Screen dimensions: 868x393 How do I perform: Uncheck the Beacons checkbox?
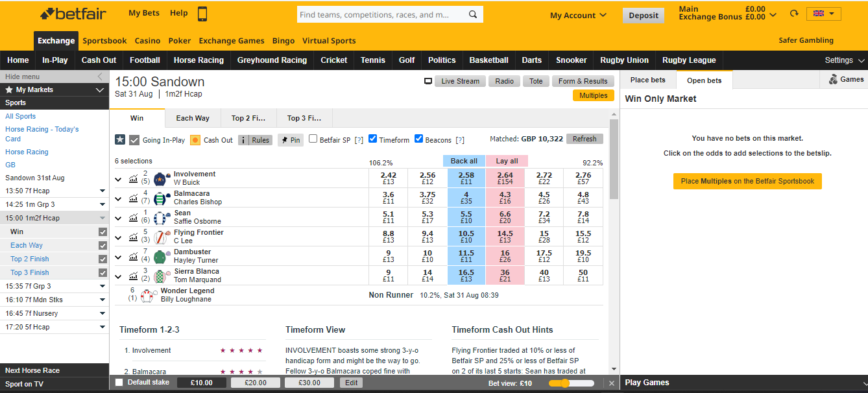418,139
